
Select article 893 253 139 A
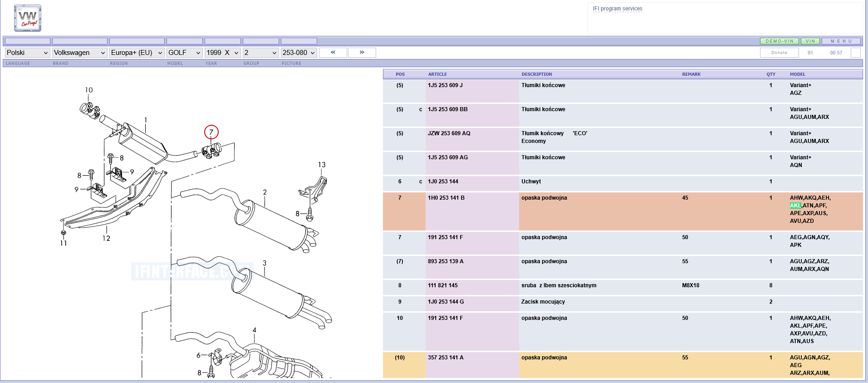(x=446, y=261)
